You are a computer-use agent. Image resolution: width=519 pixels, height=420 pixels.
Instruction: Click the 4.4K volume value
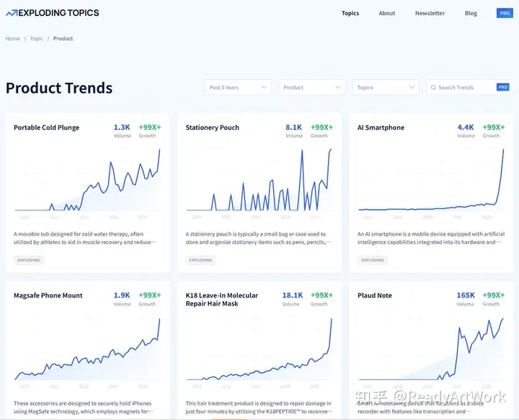pos(466,128)
